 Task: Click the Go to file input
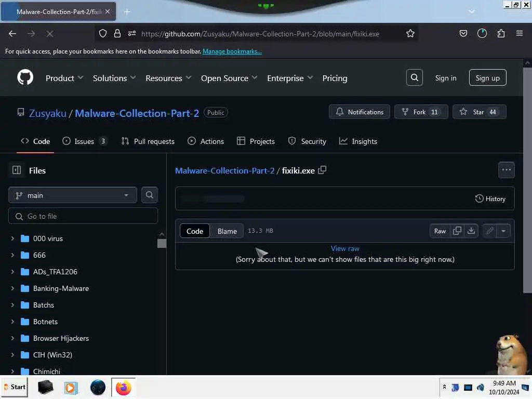[x=83, y=216]
